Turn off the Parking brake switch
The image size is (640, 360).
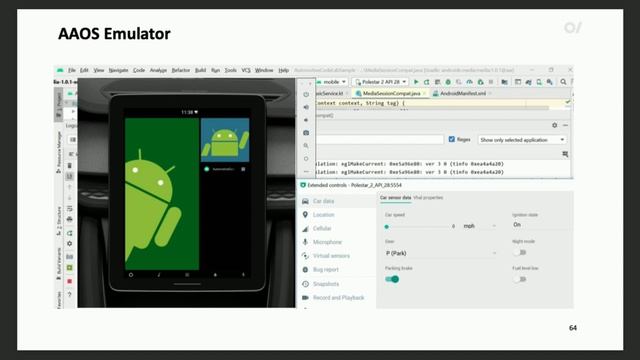(392, 279)
